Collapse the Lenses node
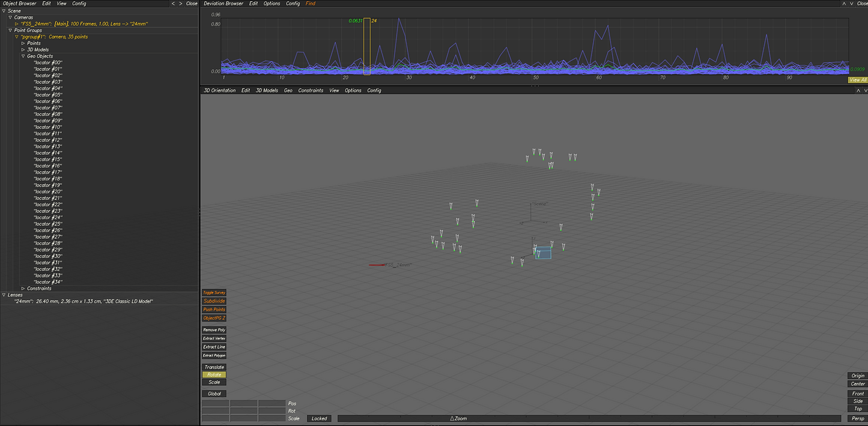 [x=4, y=295]
